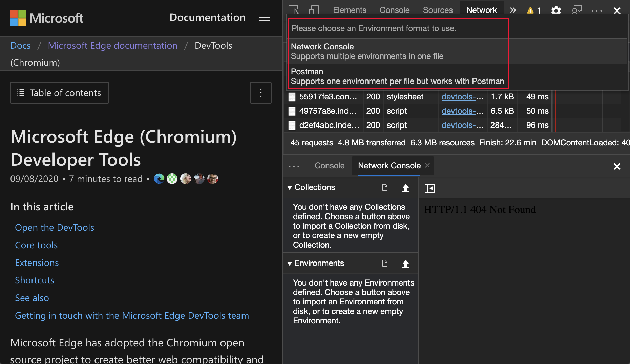
Task: Open DevTools Settings with the gear icon
Action: 556,10
